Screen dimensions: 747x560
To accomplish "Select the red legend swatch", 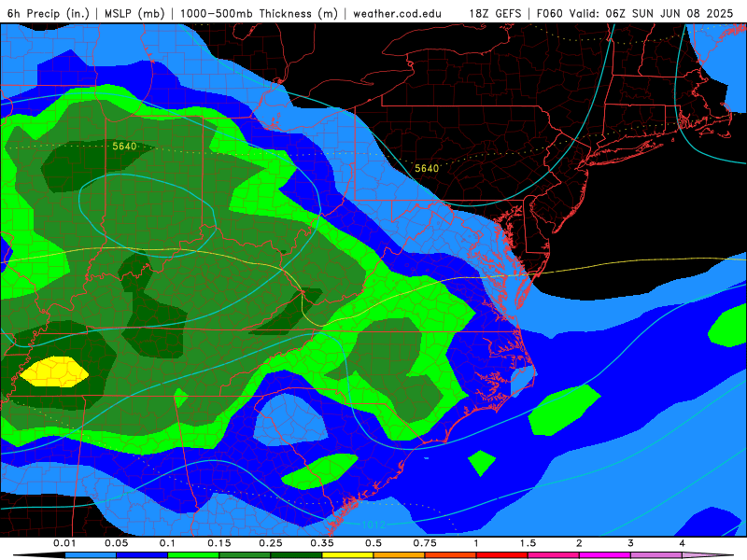I will [502, 555].
